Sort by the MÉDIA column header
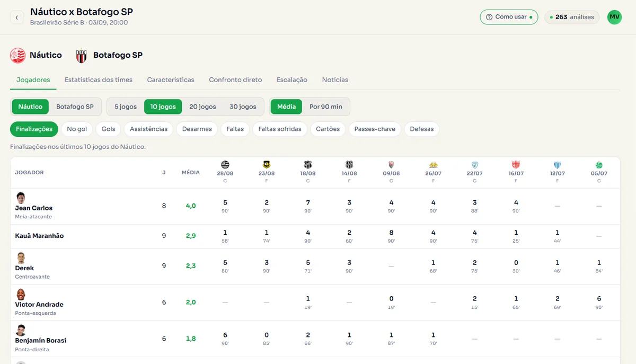The width and height of the screenshot is (636, 364). coord(191,173)
